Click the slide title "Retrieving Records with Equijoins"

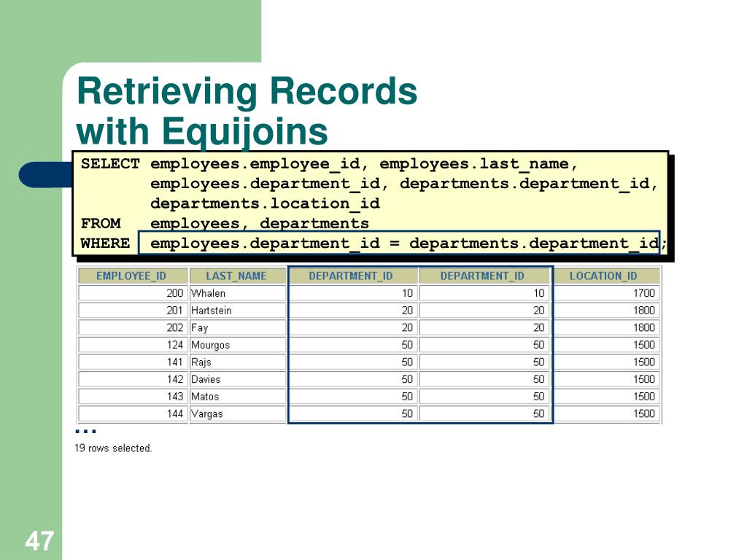247,111
